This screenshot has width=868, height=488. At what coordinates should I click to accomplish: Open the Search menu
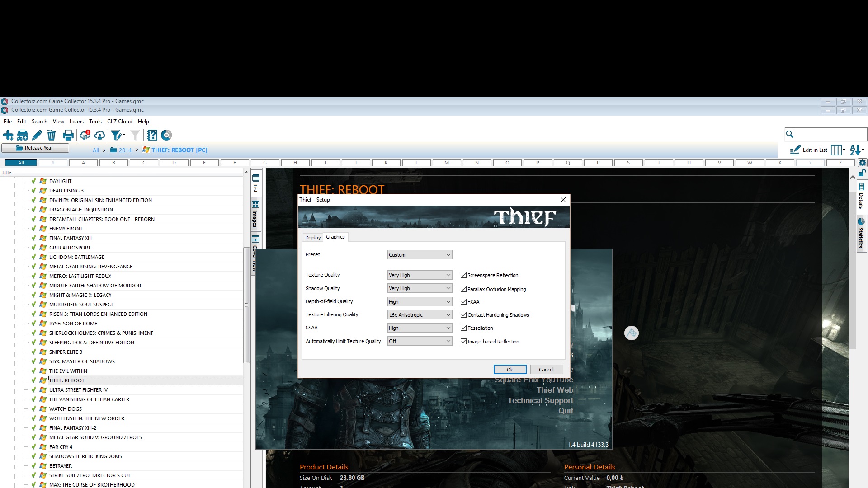[x=39, y=122]
